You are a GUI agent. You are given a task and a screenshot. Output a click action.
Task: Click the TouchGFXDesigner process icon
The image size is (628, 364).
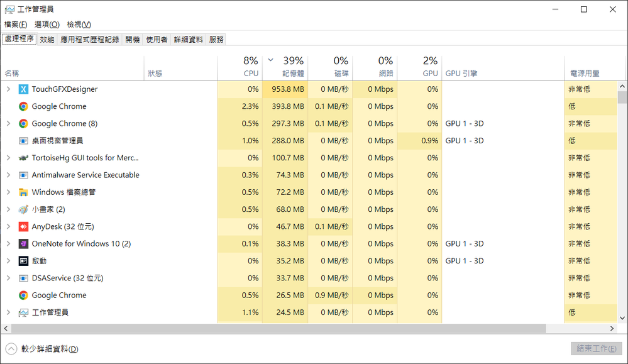23,89
